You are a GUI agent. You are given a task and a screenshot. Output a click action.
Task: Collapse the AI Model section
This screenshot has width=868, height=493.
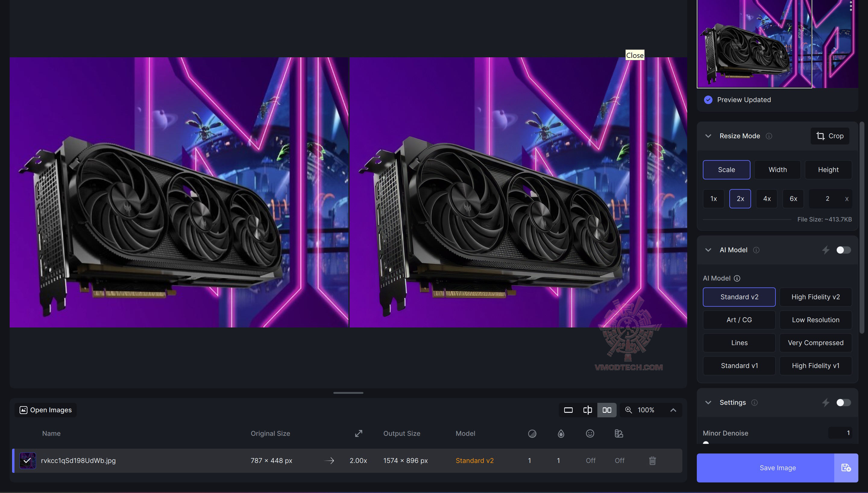coord(708,250)
